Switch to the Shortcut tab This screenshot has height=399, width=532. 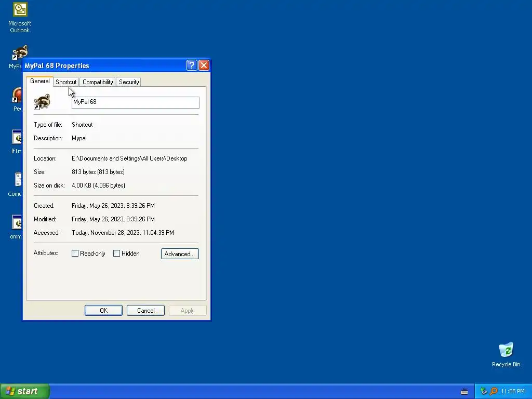tap(66, 82)
